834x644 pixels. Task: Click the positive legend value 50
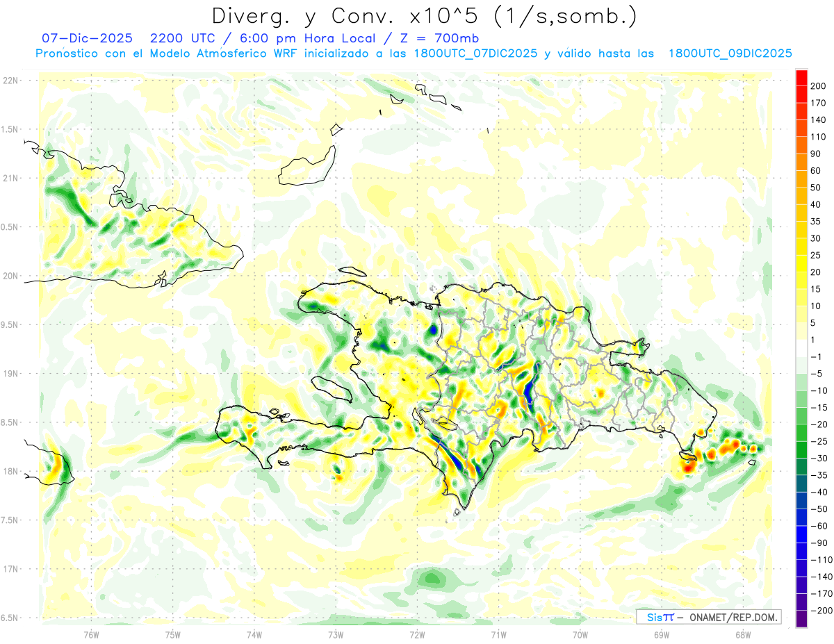point(817,188)
